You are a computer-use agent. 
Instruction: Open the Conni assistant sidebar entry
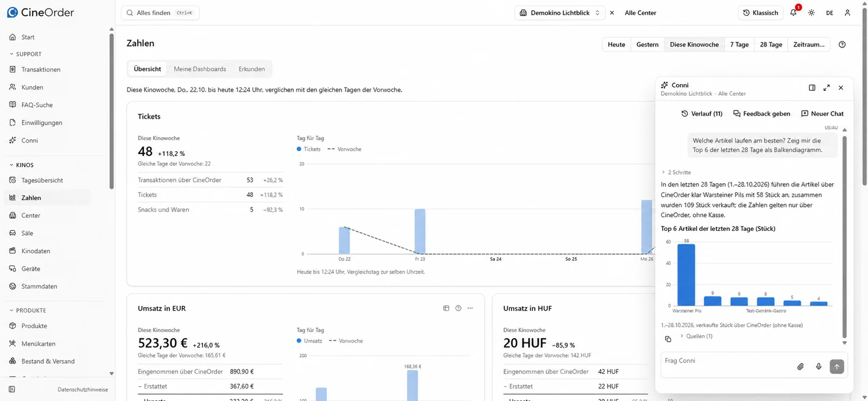point(29,140)
